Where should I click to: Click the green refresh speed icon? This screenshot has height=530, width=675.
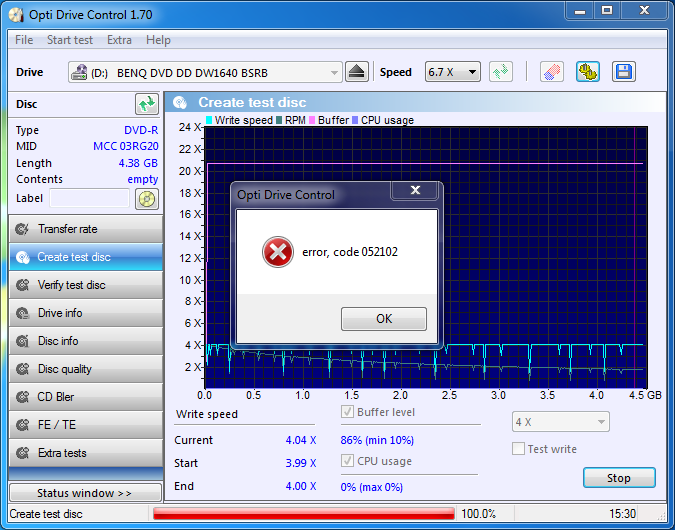coord(501,72)
